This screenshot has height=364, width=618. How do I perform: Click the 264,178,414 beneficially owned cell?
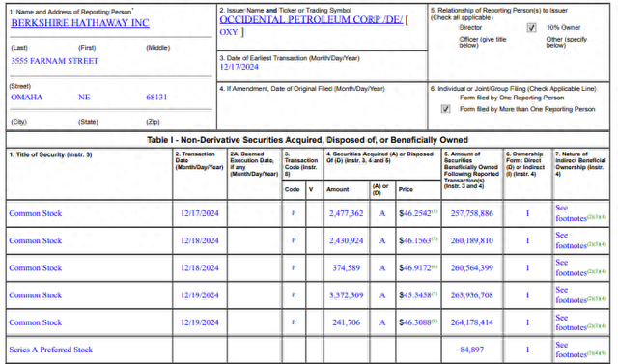pyautogui.click(x=472, y=322)
